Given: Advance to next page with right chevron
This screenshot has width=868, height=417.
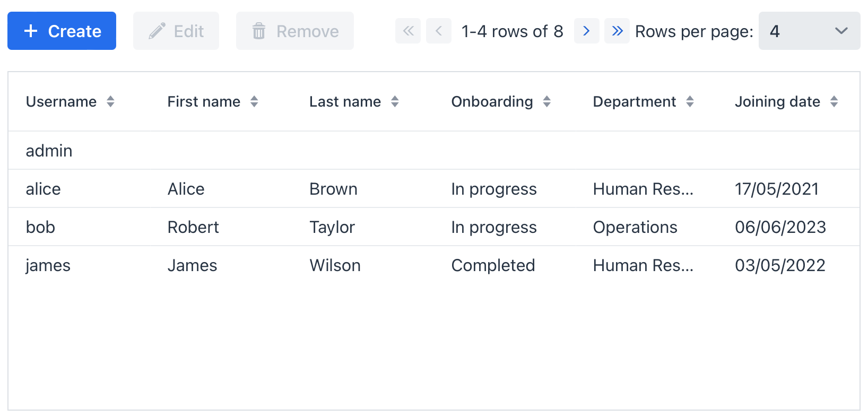Looking at the screenshot, I should [586, 31].
